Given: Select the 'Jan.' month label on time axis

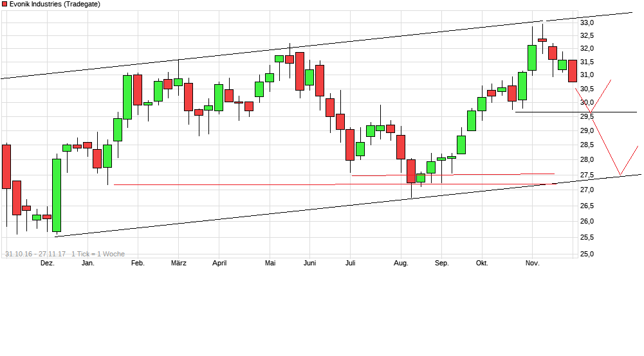Looking at the screenshot, I should 87,263.
